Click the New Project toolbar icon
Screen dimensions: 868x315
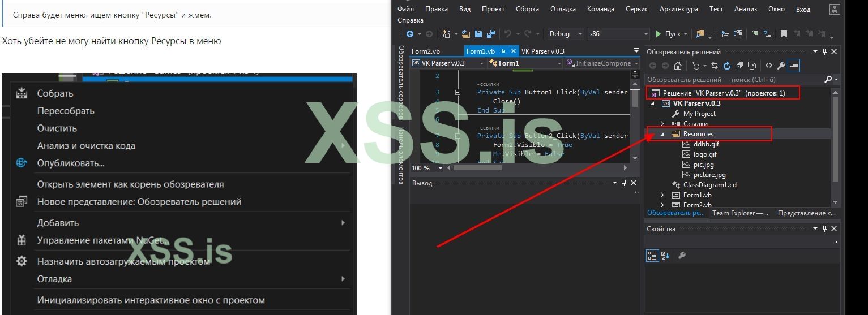coord(447,34)
